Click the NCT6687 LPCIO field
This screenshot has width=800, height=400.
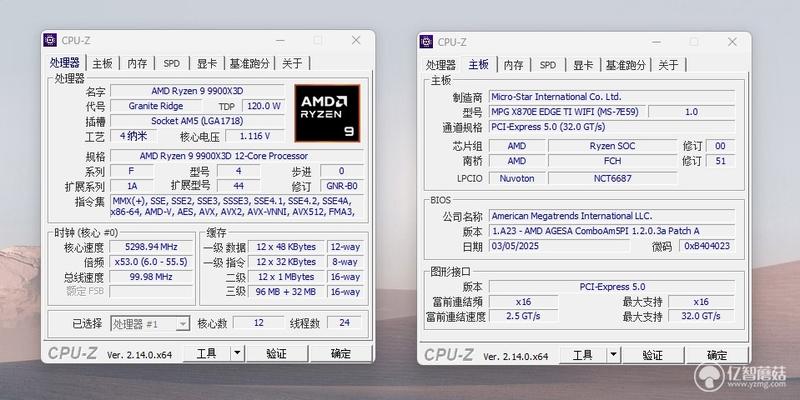[x=612, y=178]
